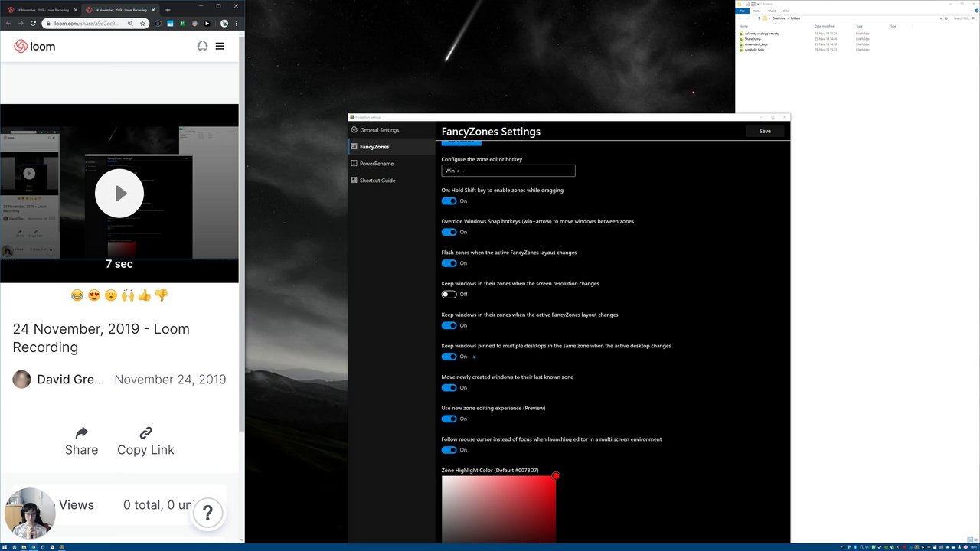The height and width of the screenshot is (551, 980).
Task: Toggle move new windows to last known zone
Action: 449,388
